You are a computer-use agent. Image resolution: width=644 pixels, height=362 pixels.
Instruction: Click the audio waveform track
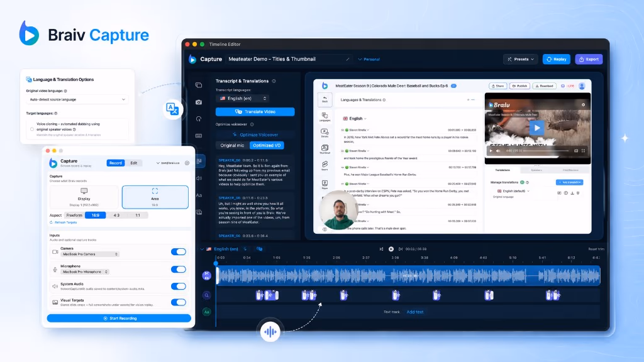[409, 275]
